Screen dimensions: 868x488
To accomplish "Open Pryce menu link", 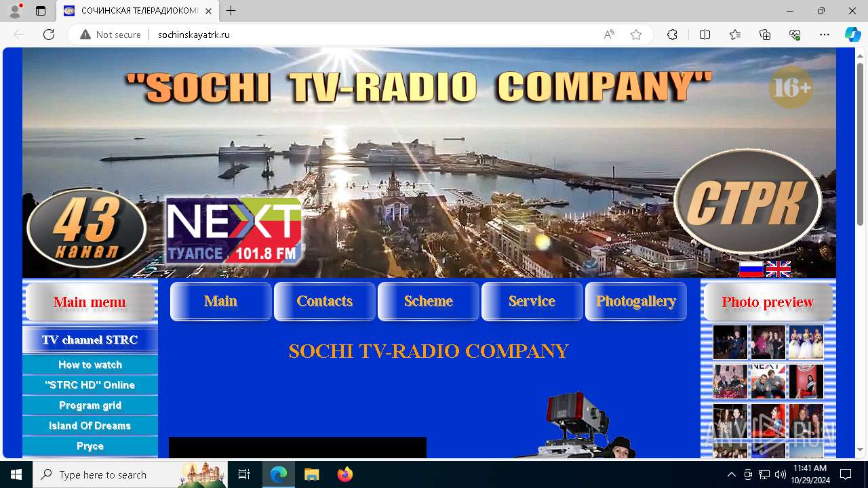I will point(90,446).
